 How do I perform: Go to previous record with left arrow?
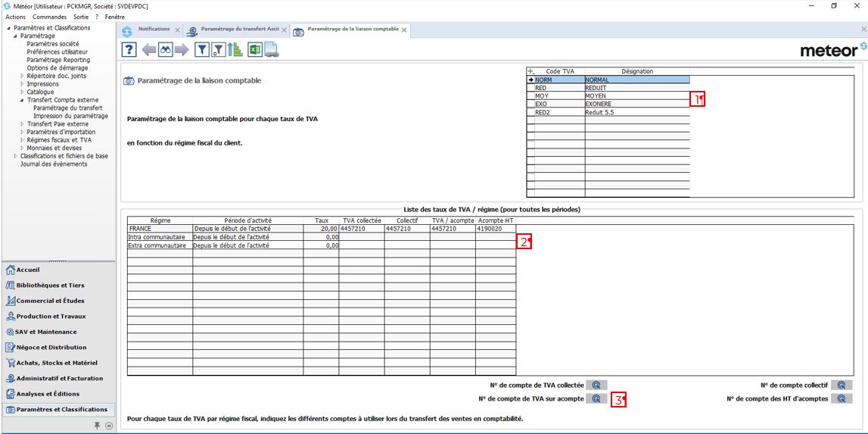[149, 50]
